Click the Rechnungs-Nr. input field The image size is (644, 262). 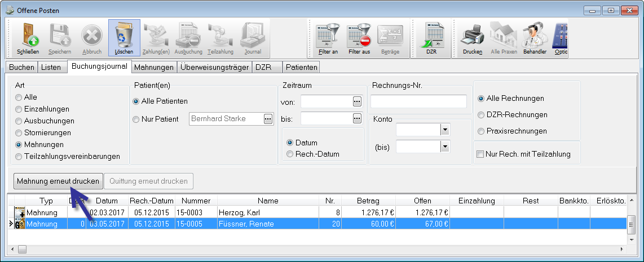pos(418,101)
